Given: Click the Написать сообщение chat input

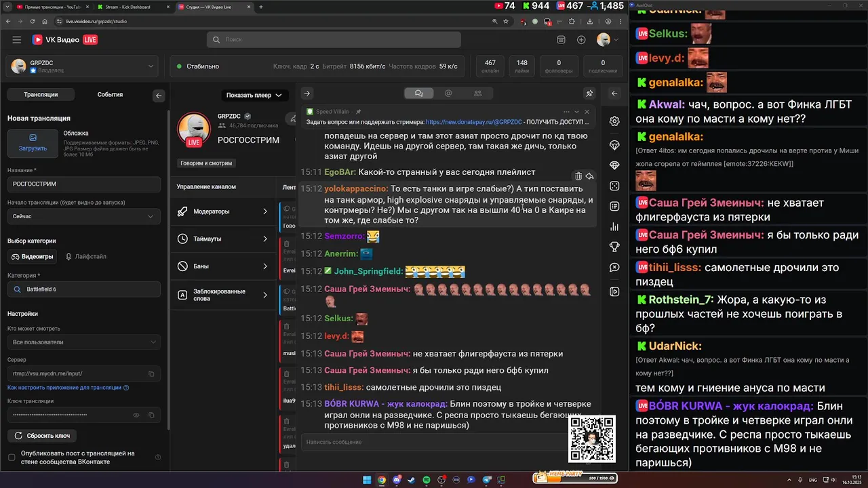Looking at the screenshot, I should coord(434,442).
